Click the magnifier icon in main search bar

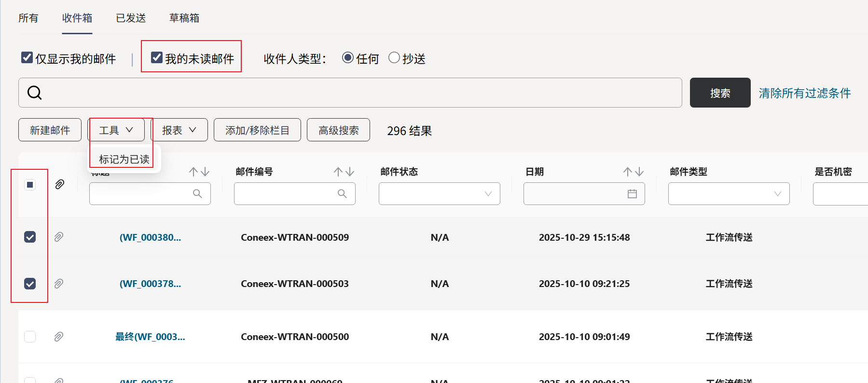34,93
